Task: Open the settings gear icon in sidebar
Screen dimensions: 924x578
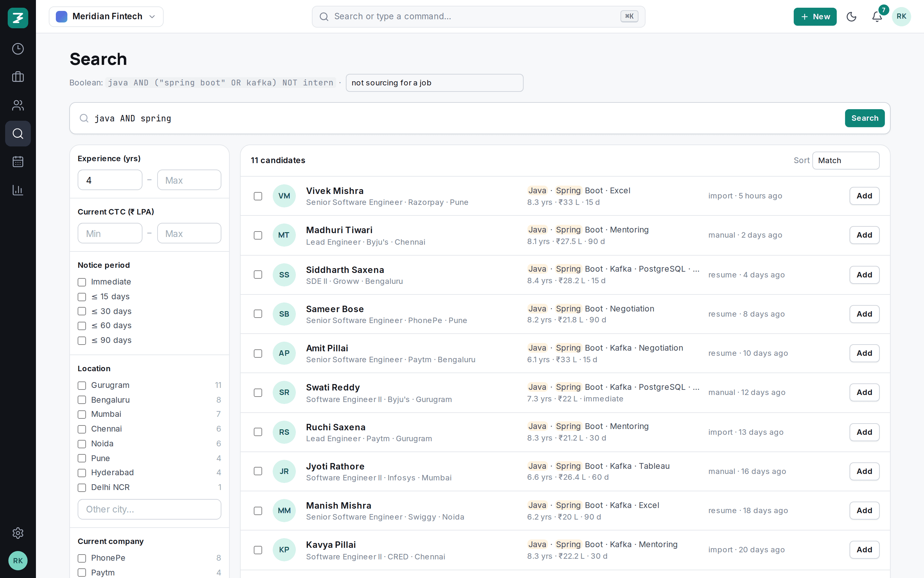Action: tap(18, 533)
